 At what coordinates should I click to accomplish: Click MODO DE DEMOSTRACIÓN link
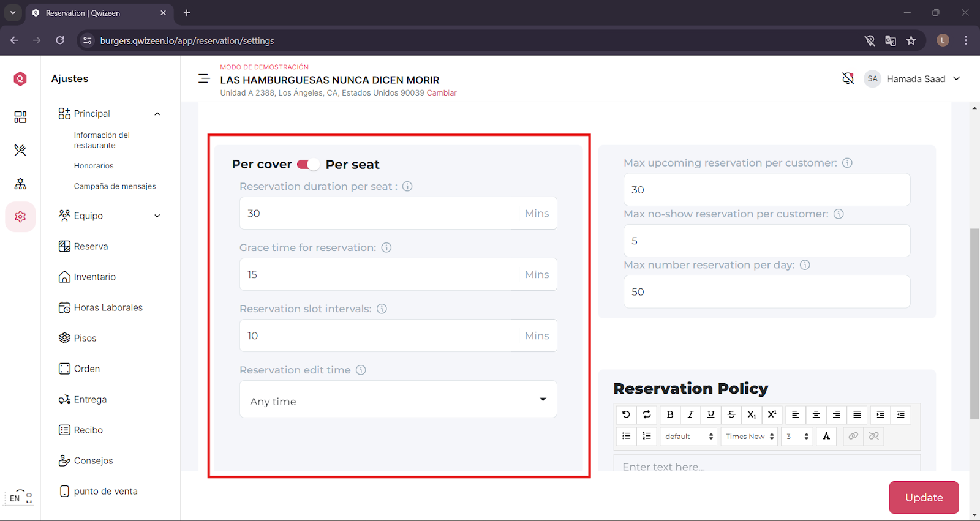[x=265, y=67]
